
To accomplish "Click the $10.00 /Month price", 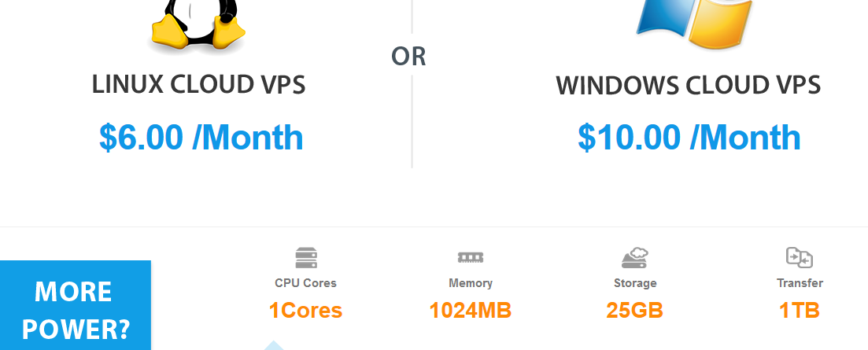I will (x=689, y=138).
